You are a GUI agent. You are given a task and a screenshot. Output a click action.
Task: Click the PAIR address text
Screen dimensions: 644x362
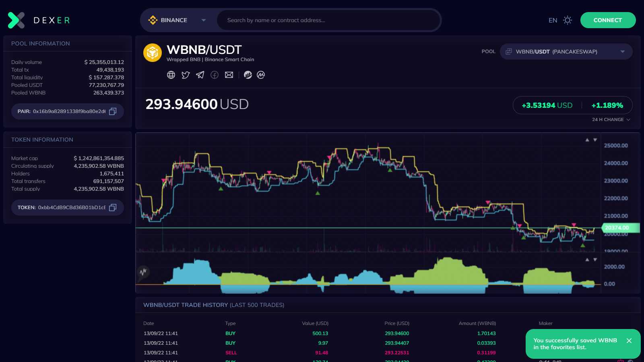click(x=69, y=111)
